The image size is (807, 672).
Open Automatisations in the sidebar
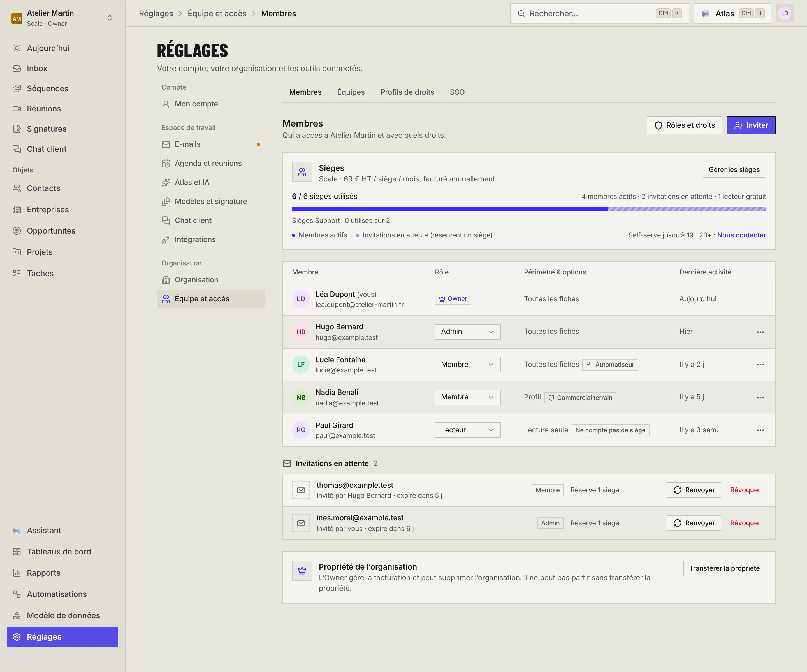click(62, 594)
